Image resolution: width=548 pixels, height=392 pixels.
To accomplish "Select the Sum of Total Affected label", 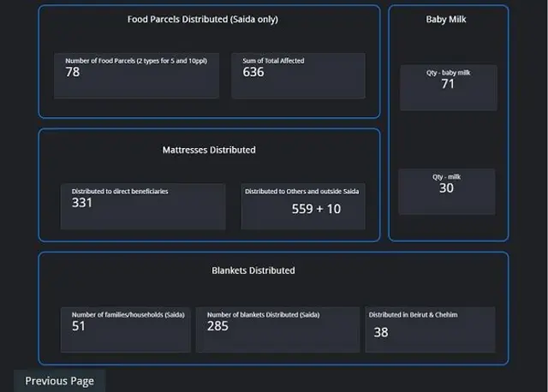I will point(273,61).
